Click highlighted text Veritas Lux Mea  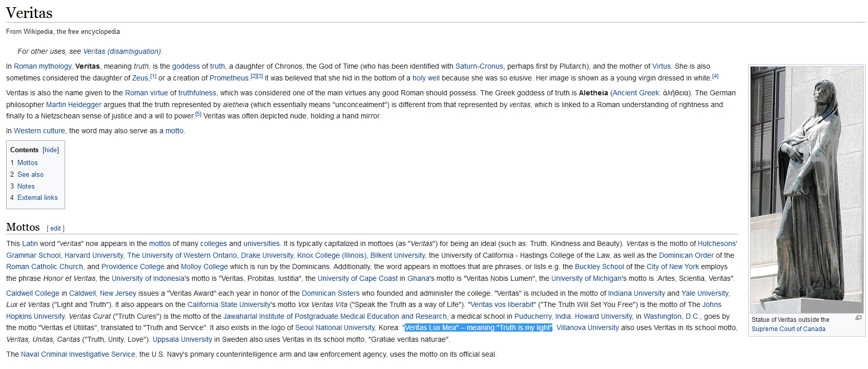point(479,328)
